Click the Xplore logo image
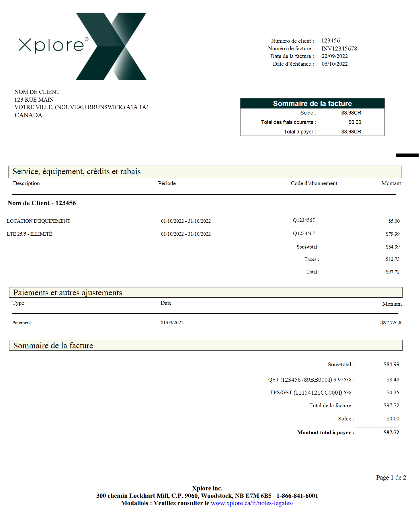The height and width of the screenshot is (516, 420). (x=83, y=46)
